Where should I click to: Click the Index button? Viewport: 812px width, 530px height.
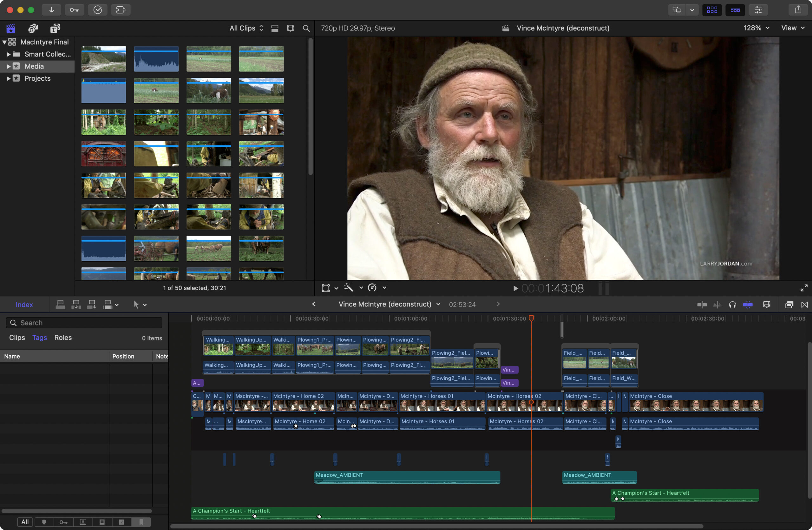(24, 304)
